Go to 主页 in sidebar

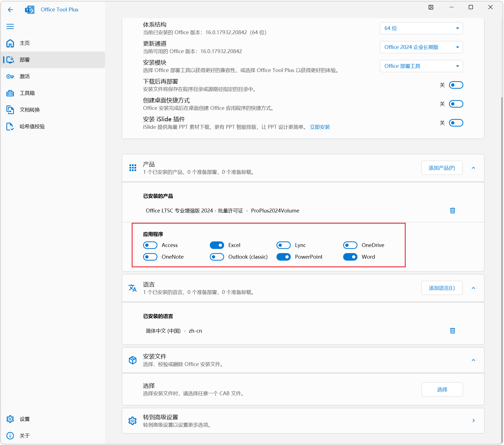pos(53,43)
